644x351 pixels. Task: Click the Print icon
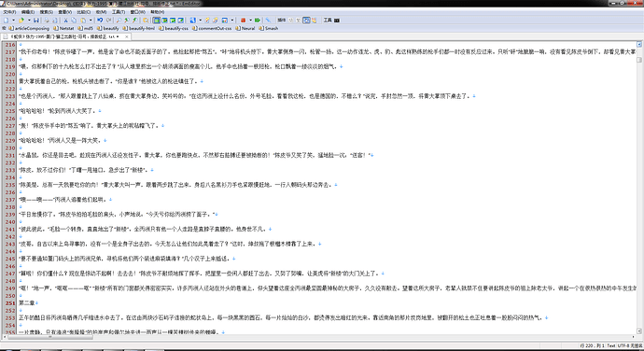tap(47, 21)
